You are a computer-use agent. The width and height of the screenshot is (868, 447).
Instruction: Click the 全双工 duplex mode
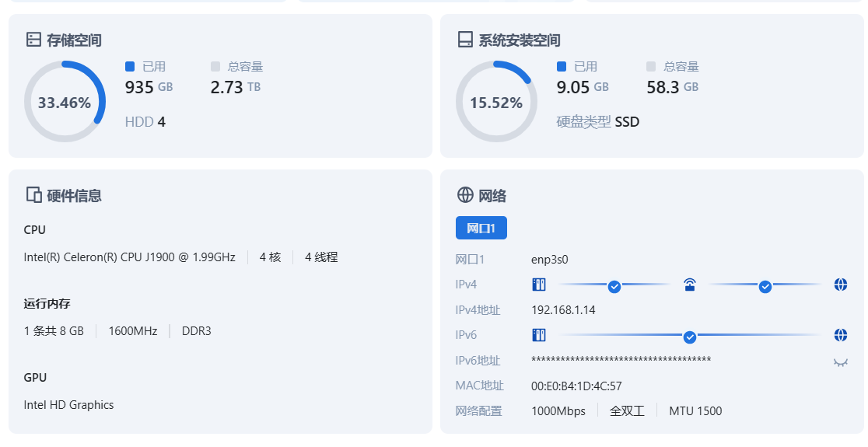(627, 411)
